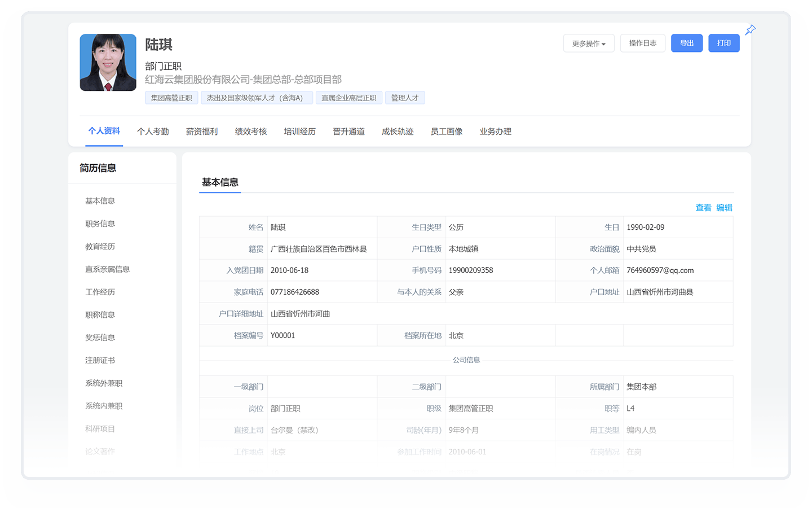
Task: Switch to 个人资料 tab
Action: tap(104, 131)
